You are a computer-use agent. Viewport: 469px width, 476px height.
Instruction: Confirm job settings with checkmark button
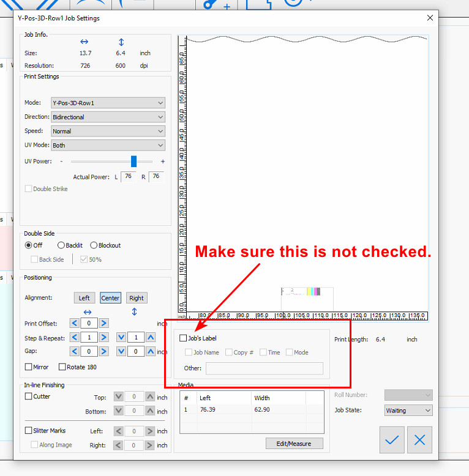392,439
